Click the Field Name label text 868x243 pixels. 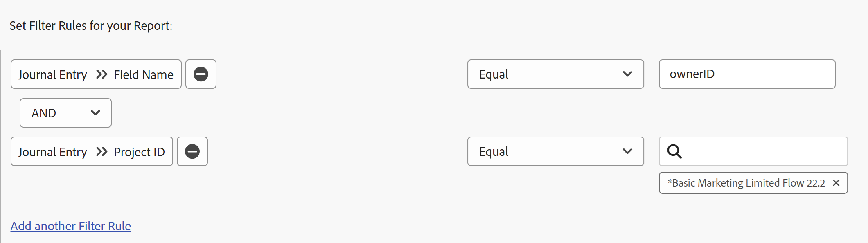tap(143, 74)
